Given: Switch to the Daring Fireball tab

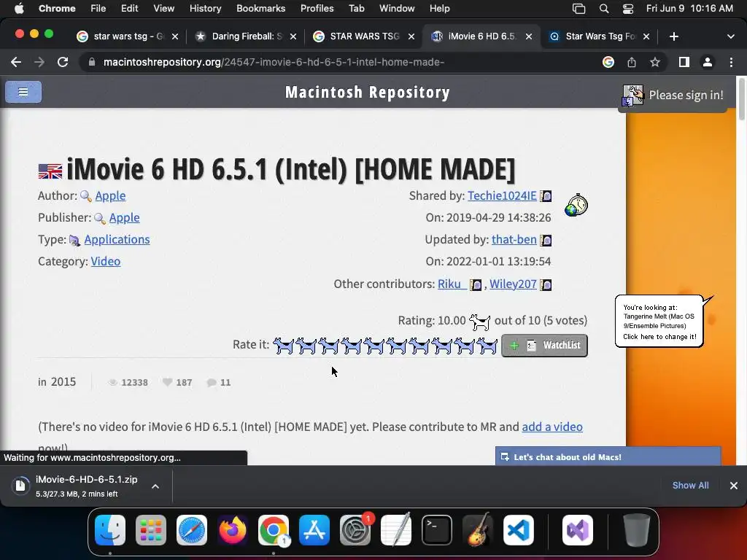Looking at the screenshot, I should [245, 36].
